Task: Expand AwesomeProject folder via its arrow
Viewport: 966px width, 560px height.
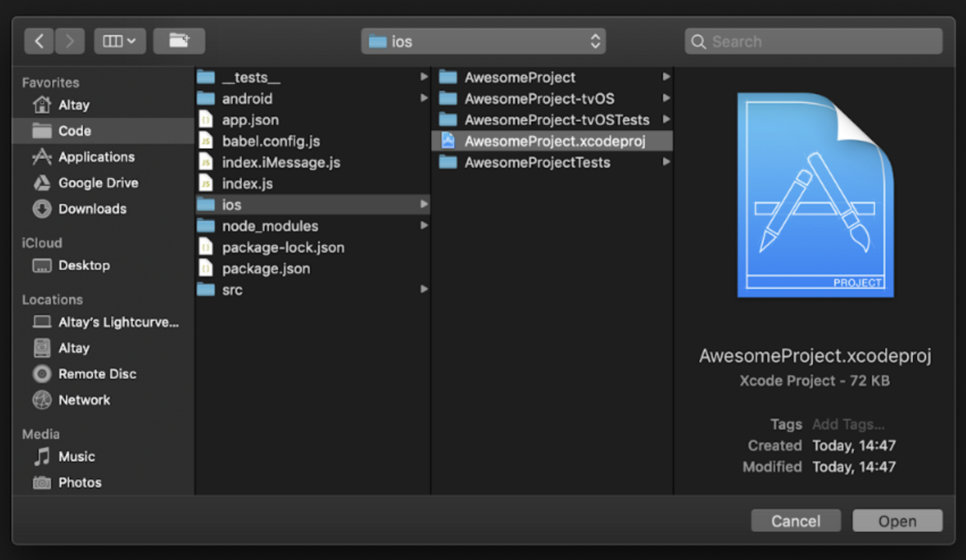Action: [666, 77]
